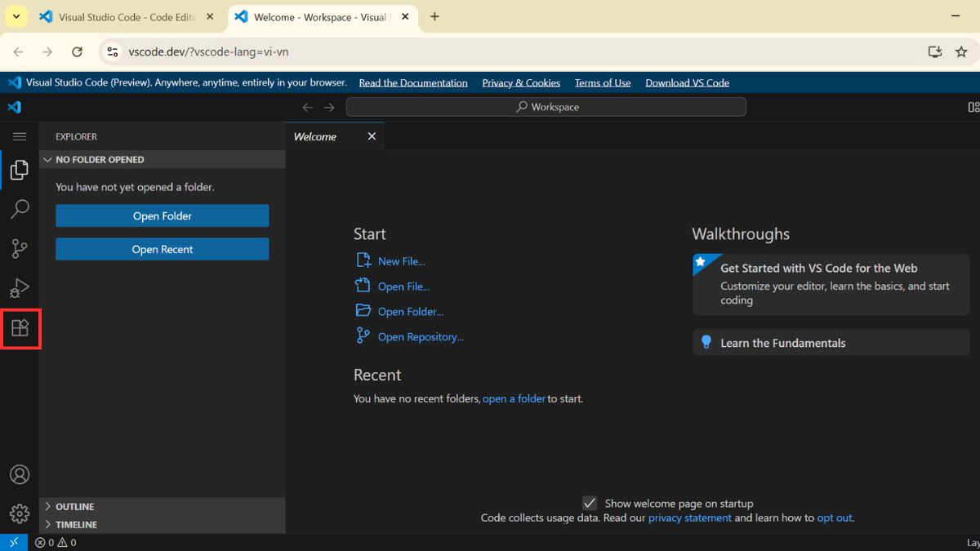
Task: Select the Run and Debug icon
Action: (x=20, y=288)
